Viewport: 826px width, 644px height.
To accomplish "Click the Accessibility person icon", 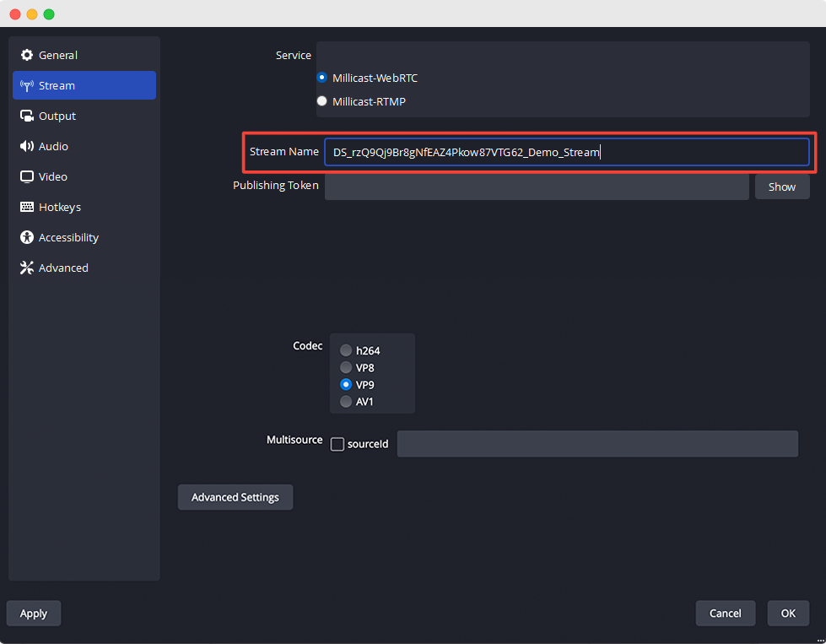I will (27, 237).
